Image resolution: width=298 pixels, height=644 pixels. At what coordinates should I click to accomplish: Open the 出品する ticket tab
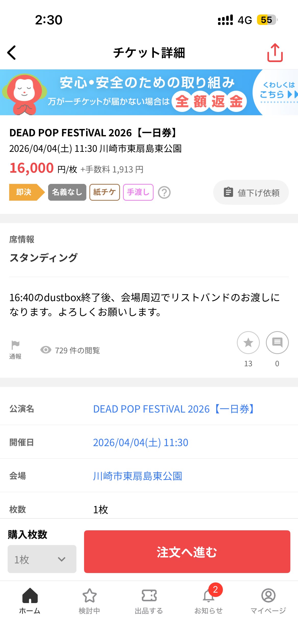click(x=149, y=600)
